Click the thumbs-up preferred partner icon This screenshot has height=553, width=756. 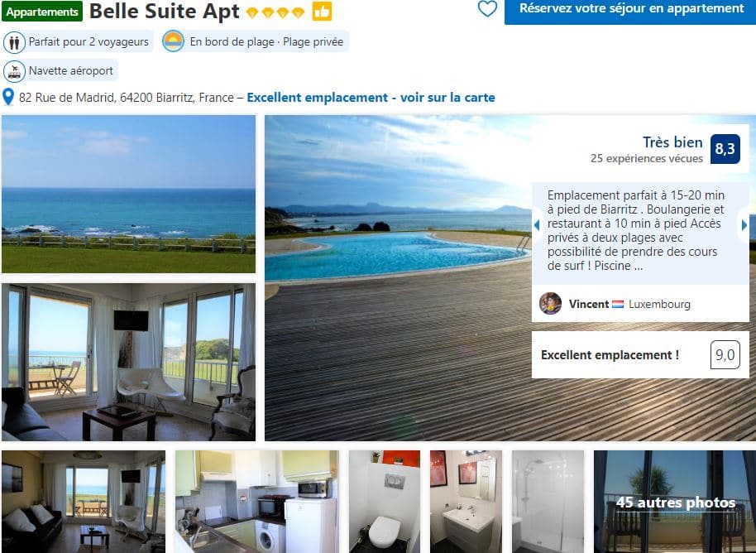(322, 11)
